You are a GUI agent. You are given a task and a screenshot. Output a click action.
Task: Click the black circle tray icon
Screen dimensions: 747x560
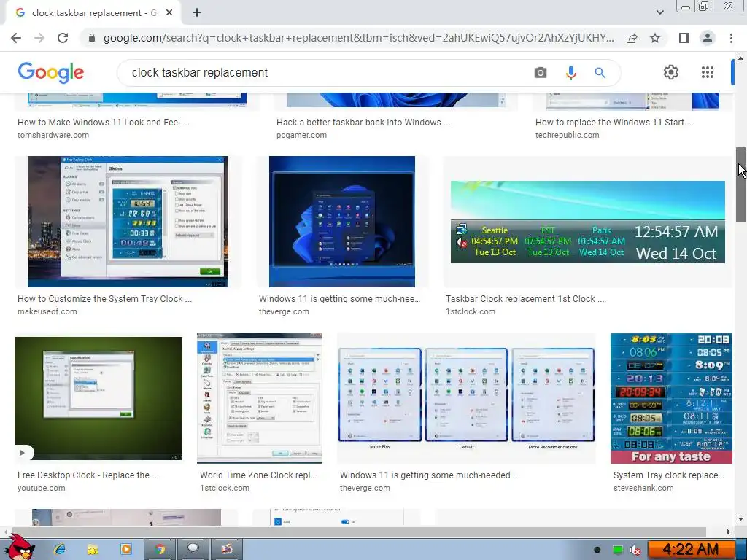pyautogui.click(x=597, y=550)
